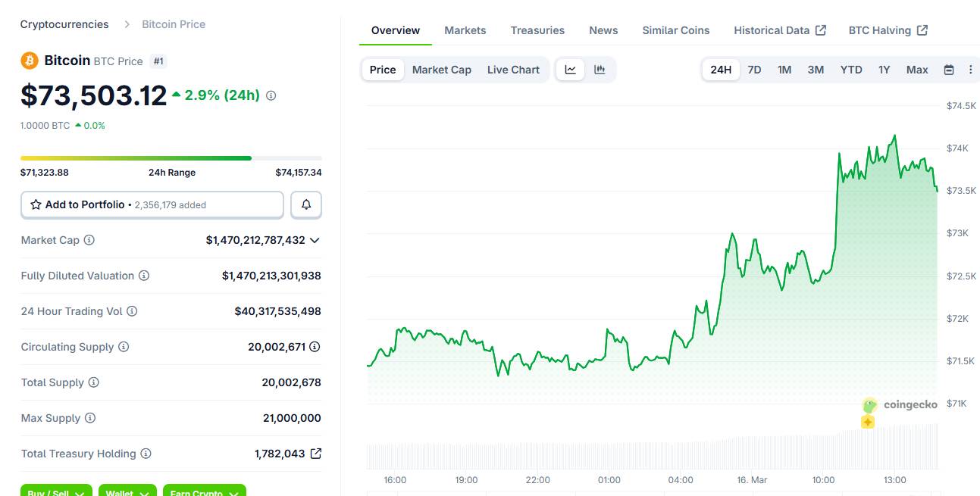Image resolution: width=980 pixels, height=496 pixels.
Task: Open Total Treasury Holding external link icon
Action: [316, 454]
